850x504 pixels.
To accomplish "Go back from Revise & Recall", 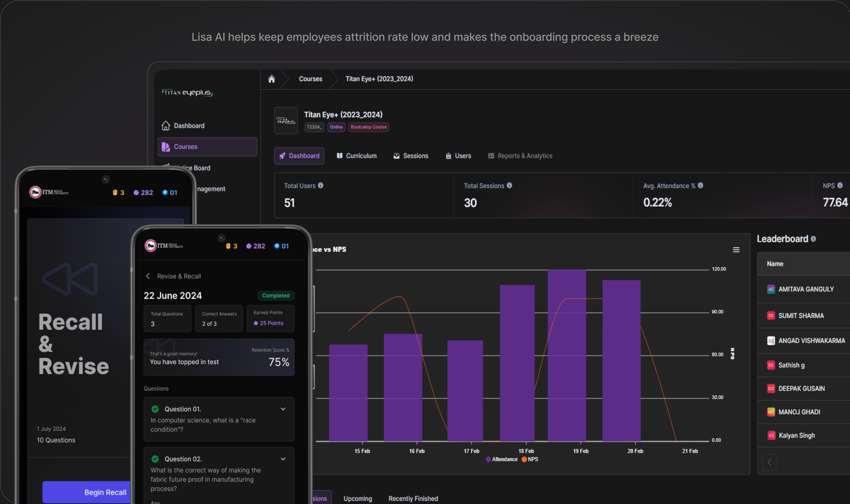I will click(148, 276).
